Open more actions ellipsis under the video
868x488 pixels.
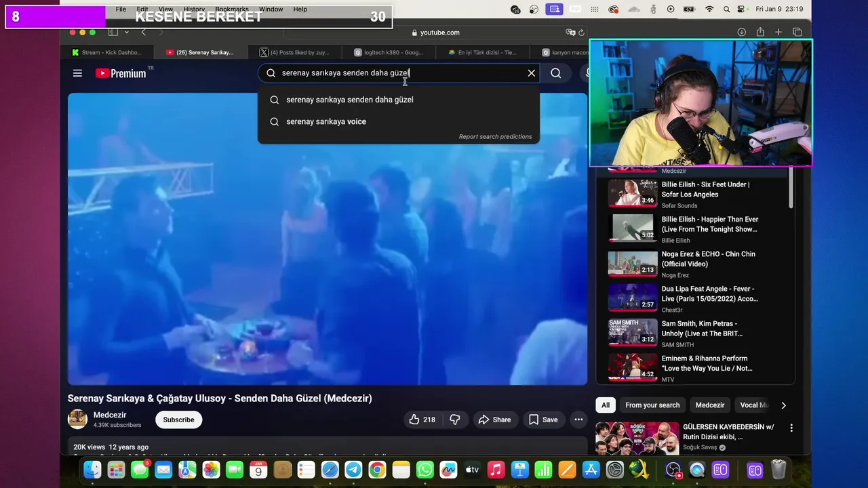tap(578, 420)
